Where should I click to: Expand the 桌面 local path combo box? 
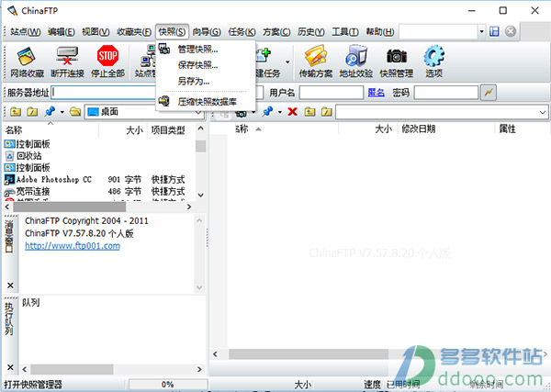[198, 112]
